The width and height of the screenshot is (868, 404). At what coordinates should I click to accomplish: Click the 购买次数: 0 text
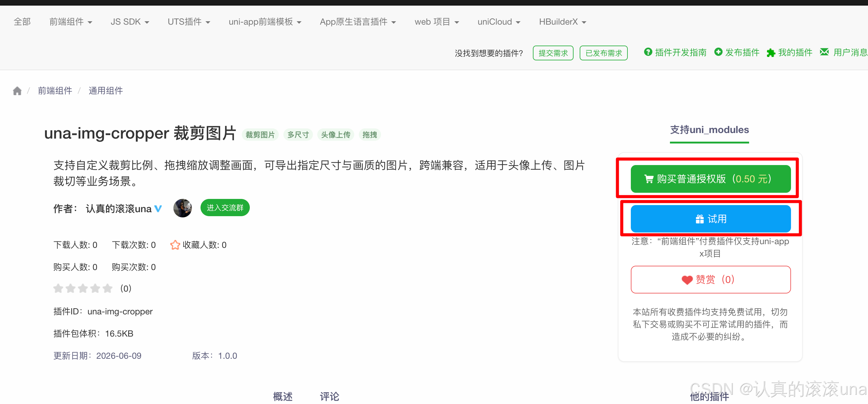(x=134, y=267)
